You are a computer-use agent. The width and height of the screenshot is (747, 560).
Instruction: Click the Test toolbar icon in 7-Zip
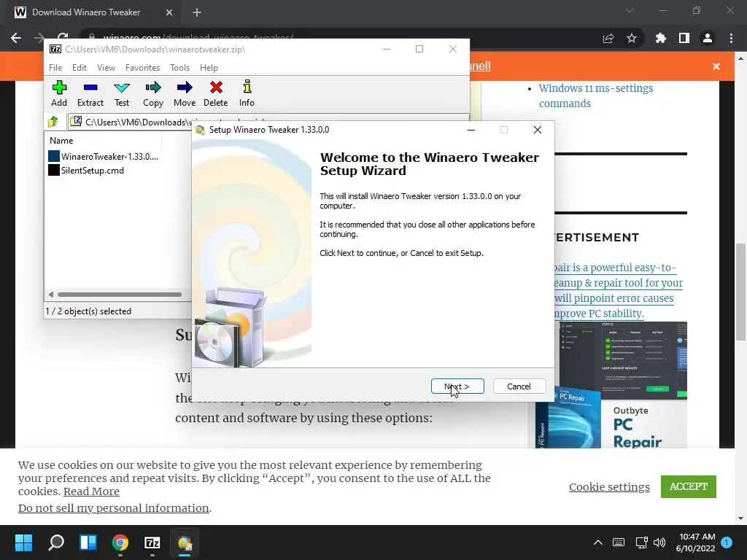122,94
